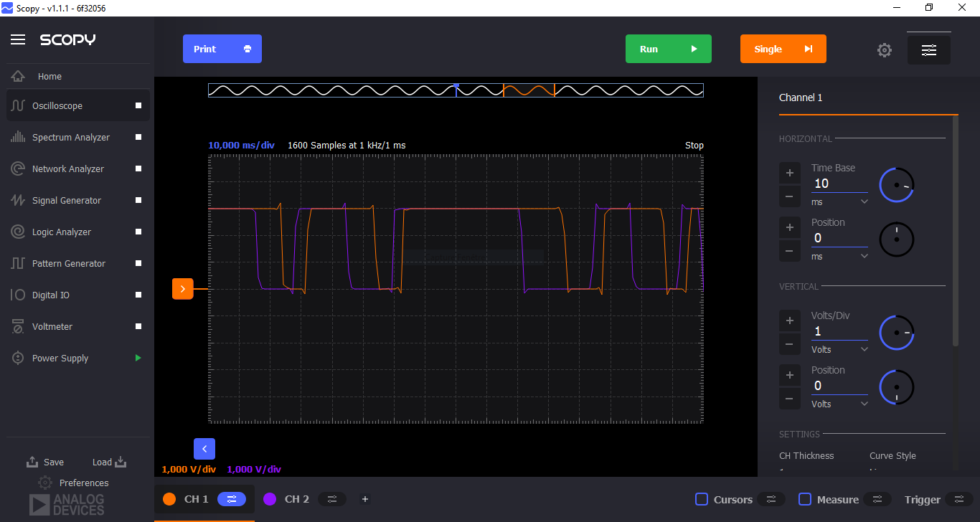This screenshot has width=980, height=522.
Task: Increase vertical Position with plus button
Action: click(x=789, y=375)
